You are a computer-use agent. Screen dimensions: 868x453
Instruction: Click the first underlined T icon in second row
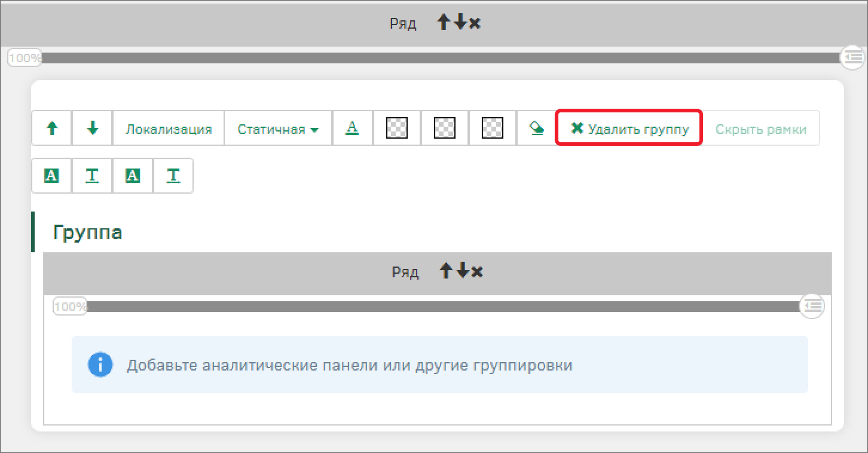[92, 176]
